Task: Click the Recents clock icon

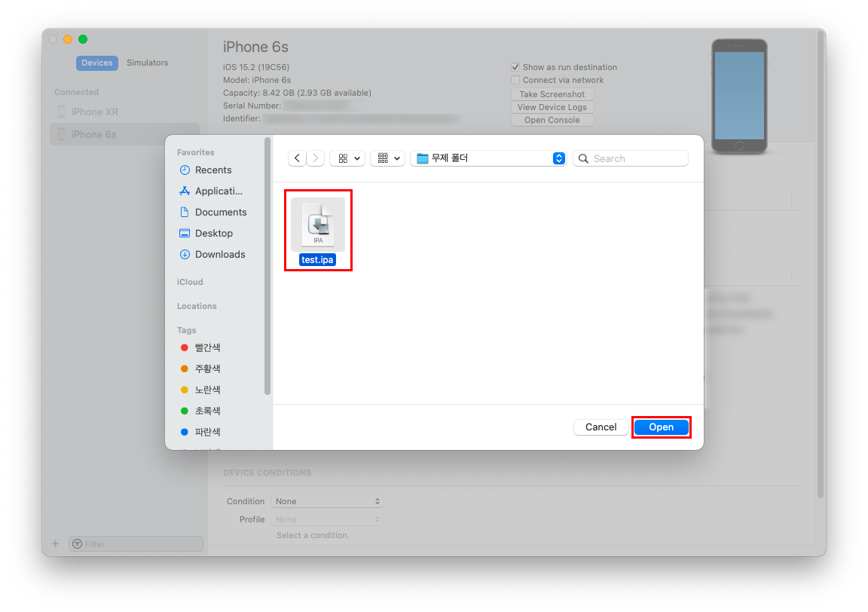Action: pos(185,170)
